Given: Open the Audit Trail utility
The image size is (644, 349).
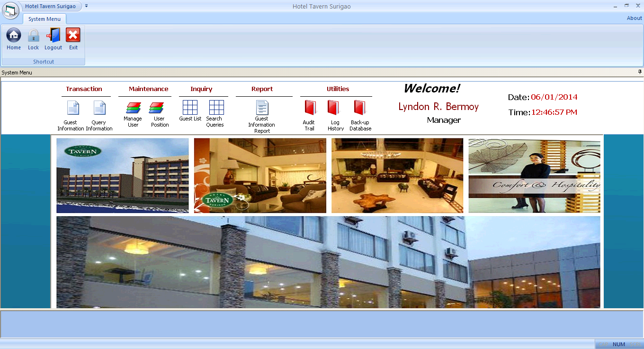Looking at the screenshot, I should 310,108.
